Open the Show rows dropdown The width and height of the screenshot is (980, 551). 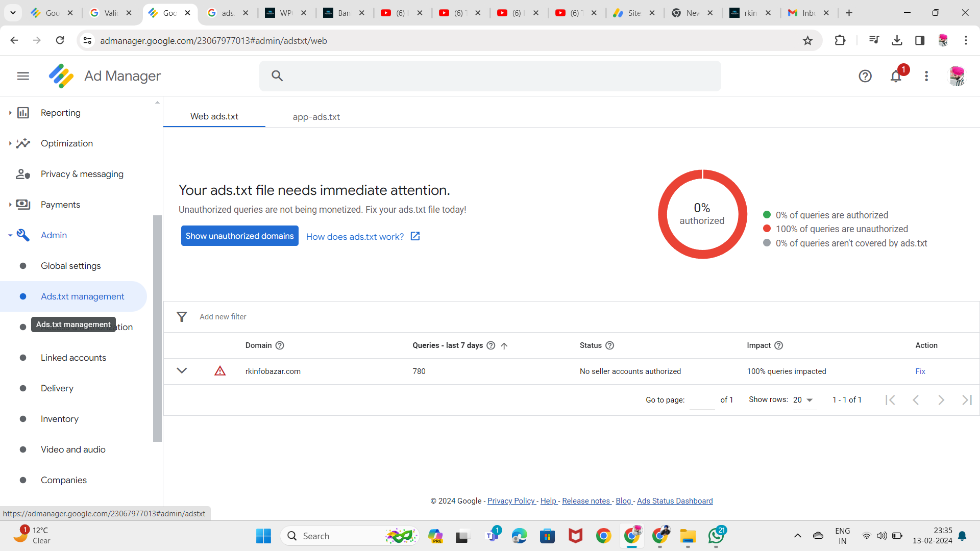803,400
